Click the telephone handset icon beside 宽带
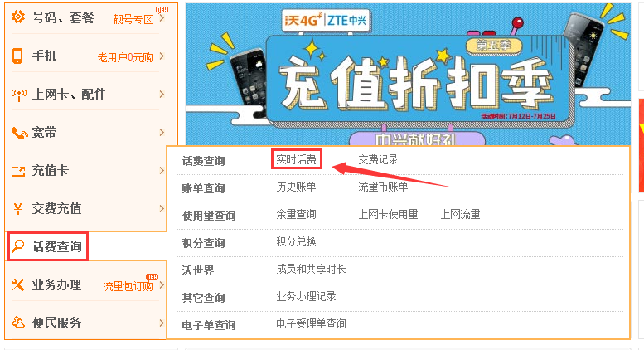Viewport: 644px width, 350px height. (19, 133)
